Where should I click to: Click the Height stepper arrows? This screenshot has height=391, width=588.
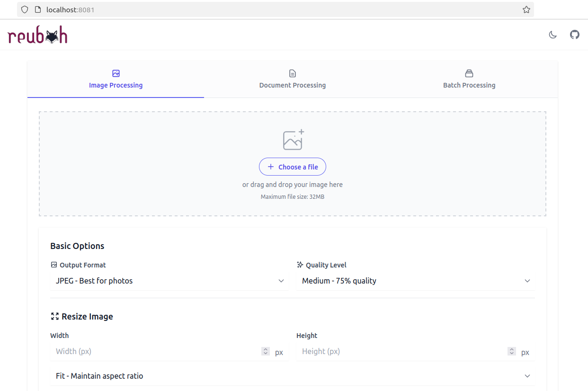[511, 351]
